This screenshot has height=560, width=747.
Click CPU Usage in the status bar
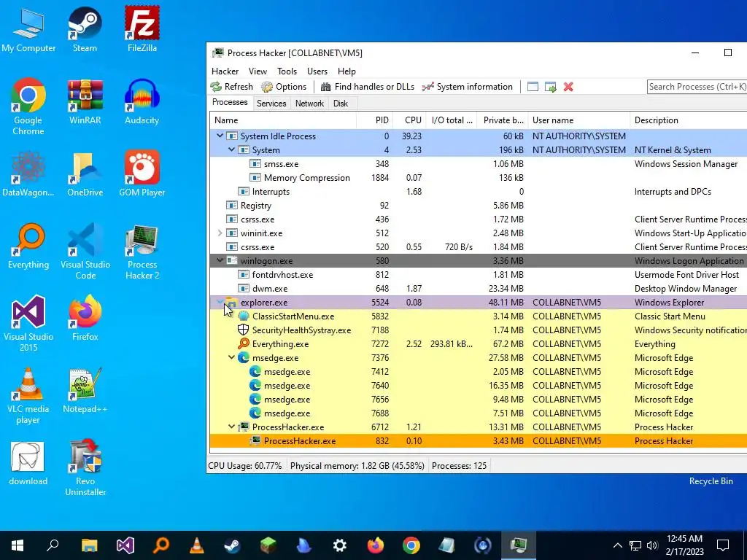(245, 465)
